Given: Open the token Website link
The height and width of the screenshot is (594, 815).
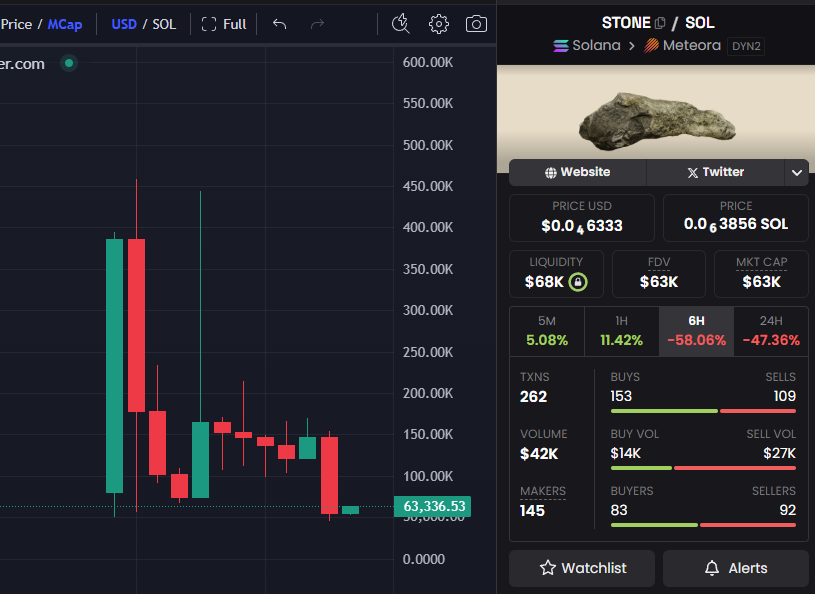Looking at the screenshot, I should [x=577, y=172].
